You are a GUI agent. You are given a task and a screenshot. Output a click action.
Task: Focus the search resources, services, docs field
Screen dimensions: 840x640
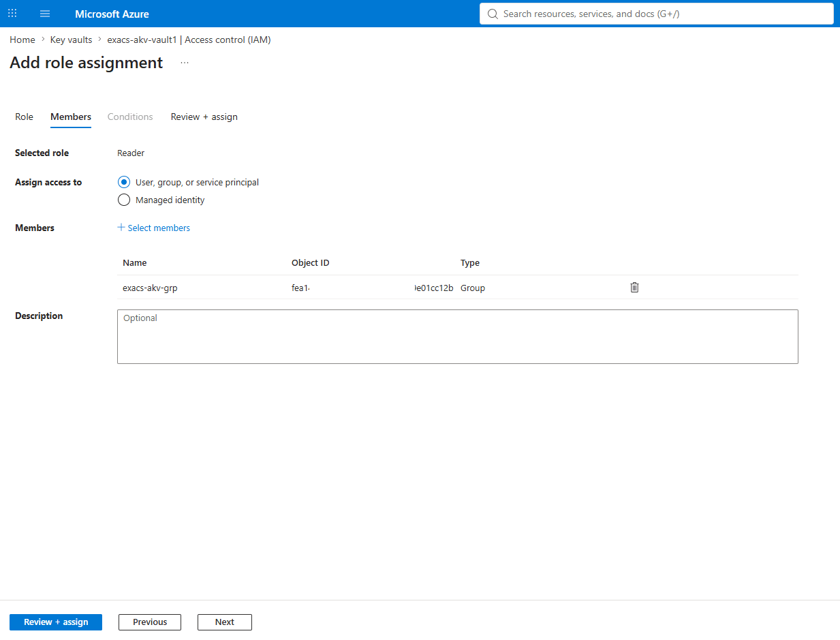657,14
